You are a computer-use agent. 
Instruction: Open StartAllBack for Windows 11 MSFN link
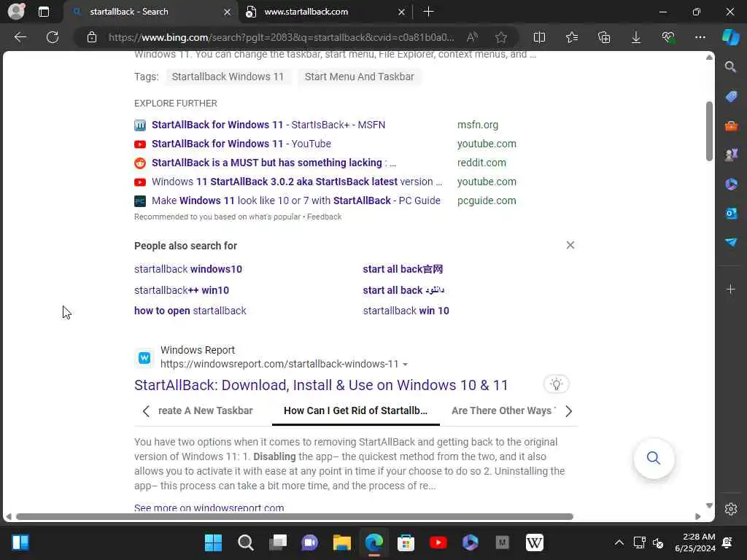[x=268, y=125]
